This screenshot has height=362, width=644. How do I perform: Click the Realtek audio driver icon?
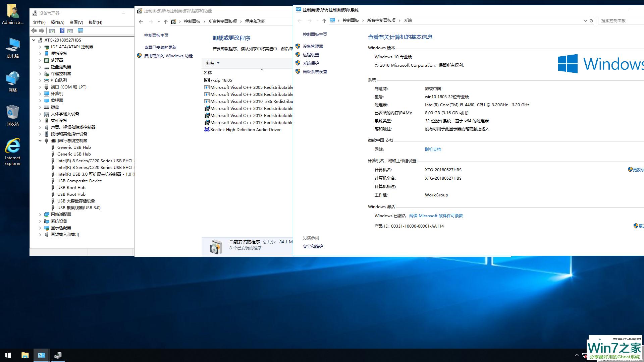tap(207, 129)
